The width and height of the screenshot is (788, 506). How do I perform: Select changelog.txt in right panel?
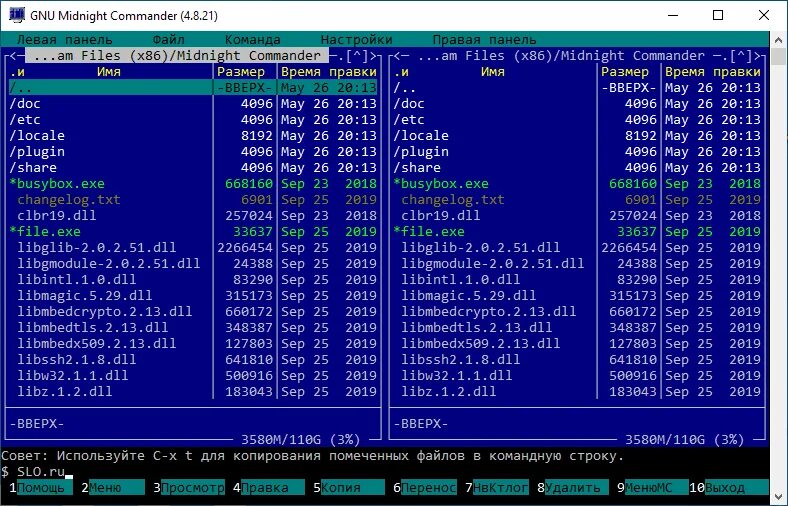(577, 199)
